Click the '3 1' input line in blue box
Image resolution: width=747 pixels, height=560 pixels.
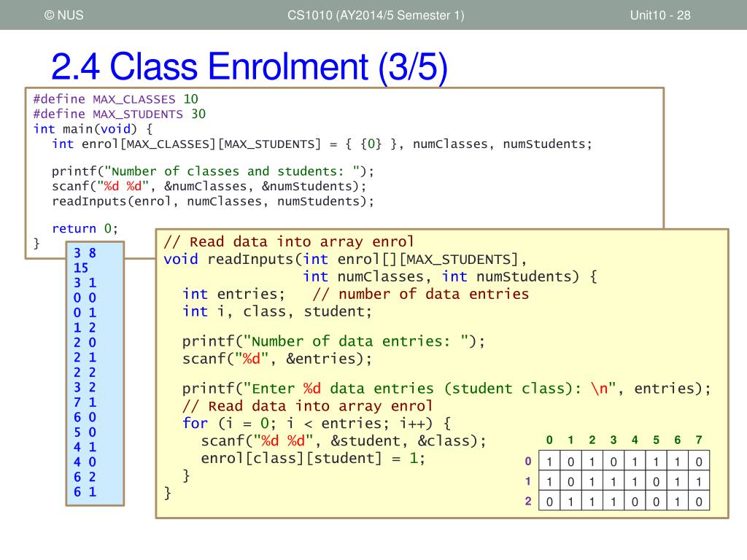pyautogui.click(x=85, y=283)
